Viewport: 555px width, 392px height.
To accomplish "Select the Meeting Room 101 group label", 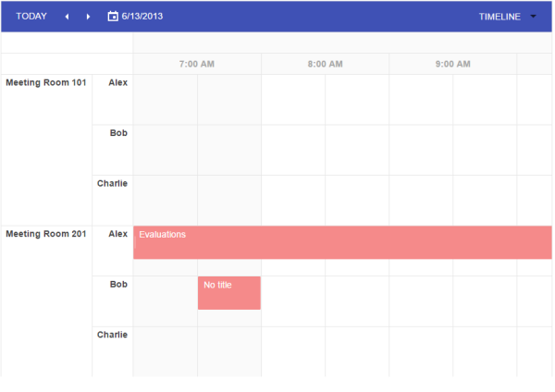I will [46, 82].
